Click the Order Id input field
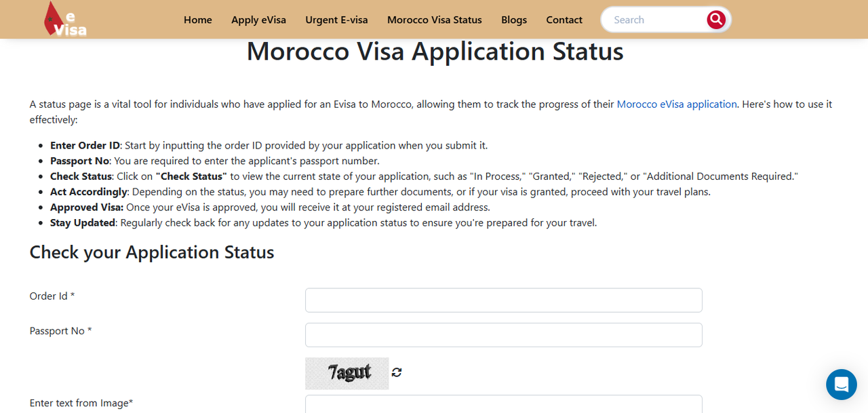The image size is (868, 413). [503, 300]
